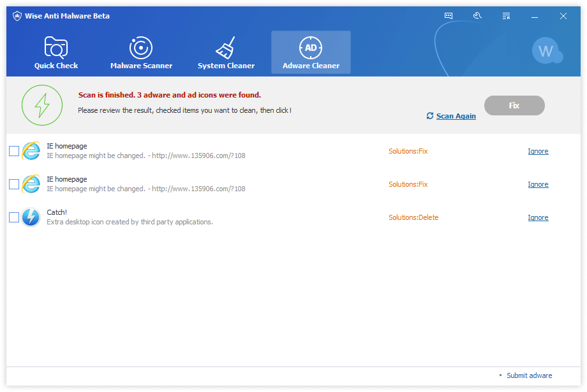Select the Adware Cleaner tab

311,52
